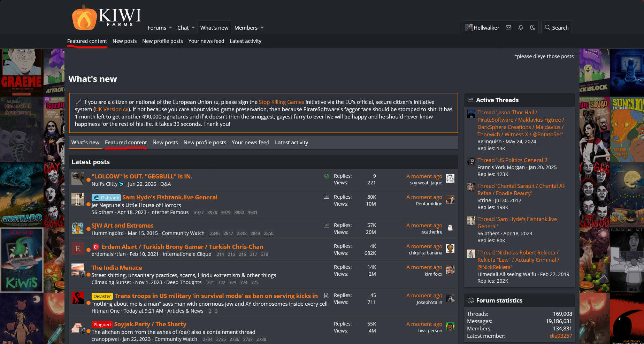644x344 pixels.
Task: Expand the Members dropdown arrow
Action: tap(262, 28)
